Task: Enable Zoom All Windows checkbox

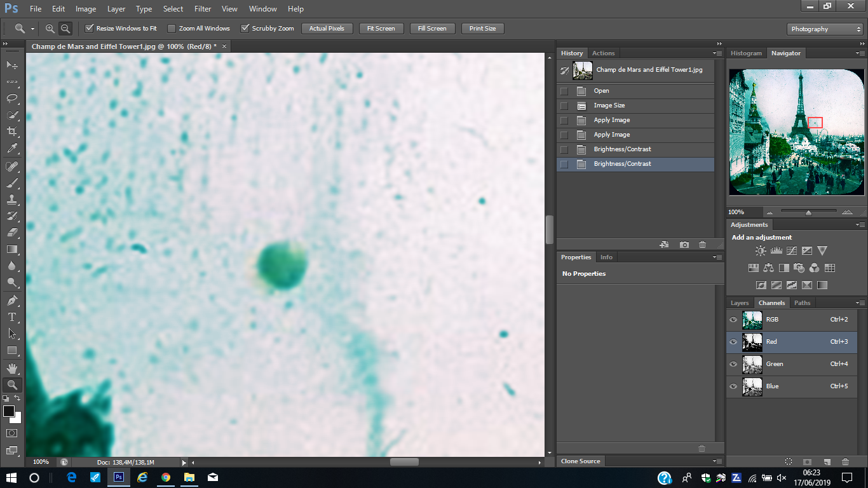Action: click(172, 29)
